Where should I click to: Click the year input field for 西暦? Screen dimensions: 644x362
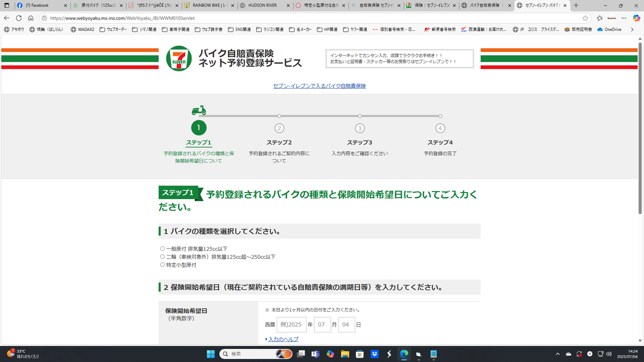click(x=292, y=325)
